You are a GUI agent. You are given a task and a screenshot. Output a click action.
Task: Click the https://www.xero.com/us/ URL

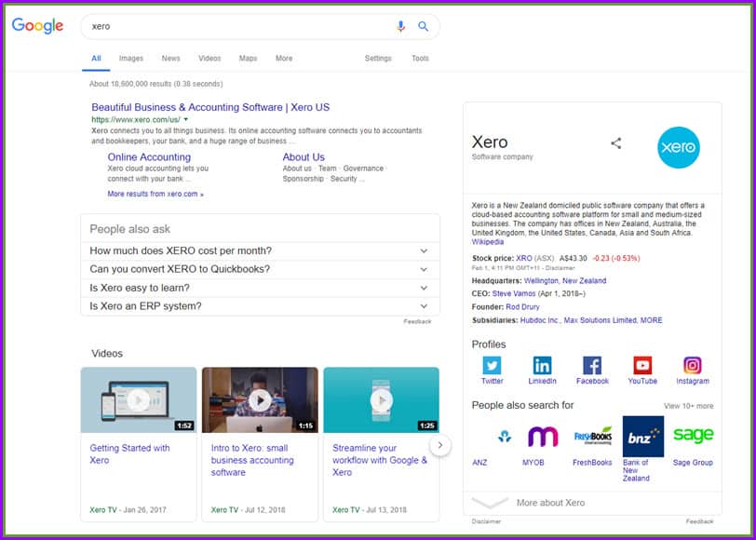136,119
